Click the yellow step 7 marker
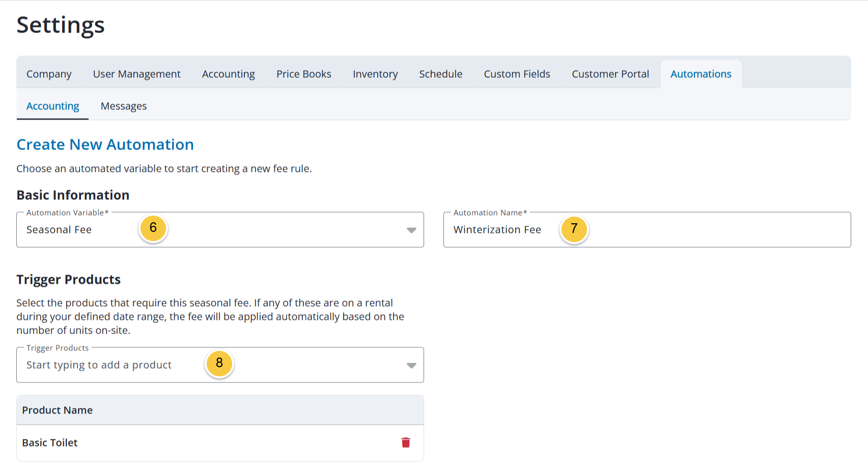The width and height of the screenshot is (868, 474). (574, 229)
